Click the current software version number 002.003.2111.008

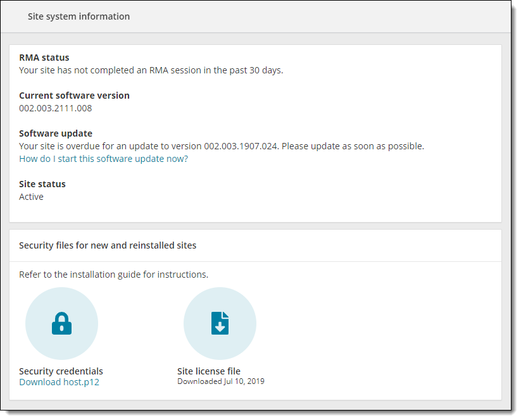56,108
